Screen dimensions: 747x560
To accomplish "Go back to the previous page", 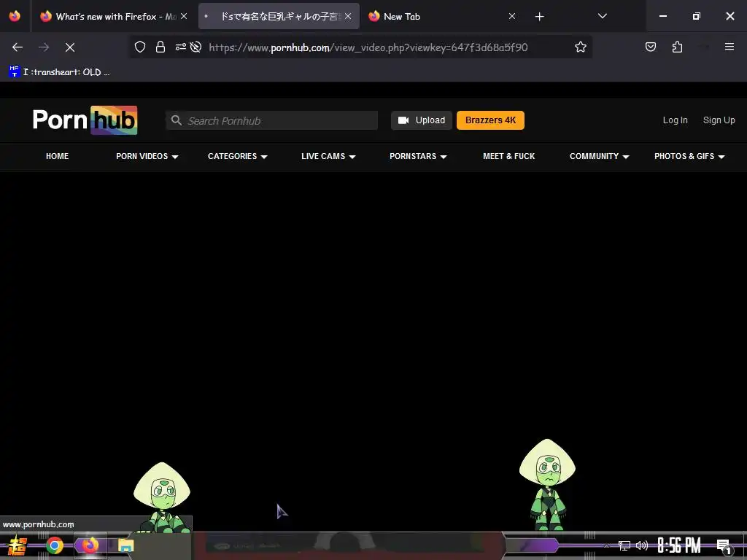I will point(18,47).
